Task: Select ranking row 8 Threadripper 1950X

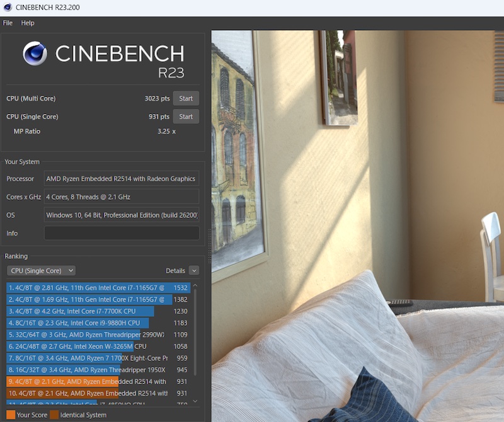Action: pyautogui.click(x=98, y=370)
